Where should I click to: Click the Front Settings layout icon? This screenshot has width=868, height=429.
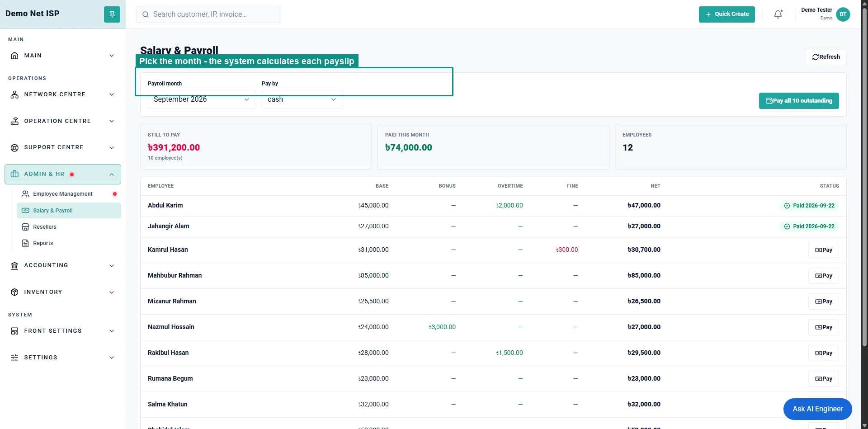(14, 331)
